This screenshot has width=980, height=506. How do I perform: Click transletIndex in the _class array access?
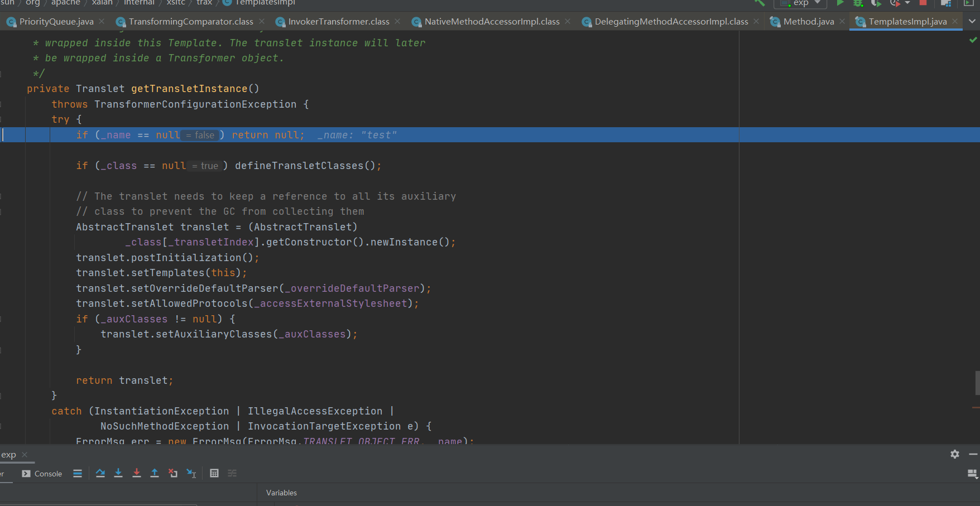pos(211,242)
